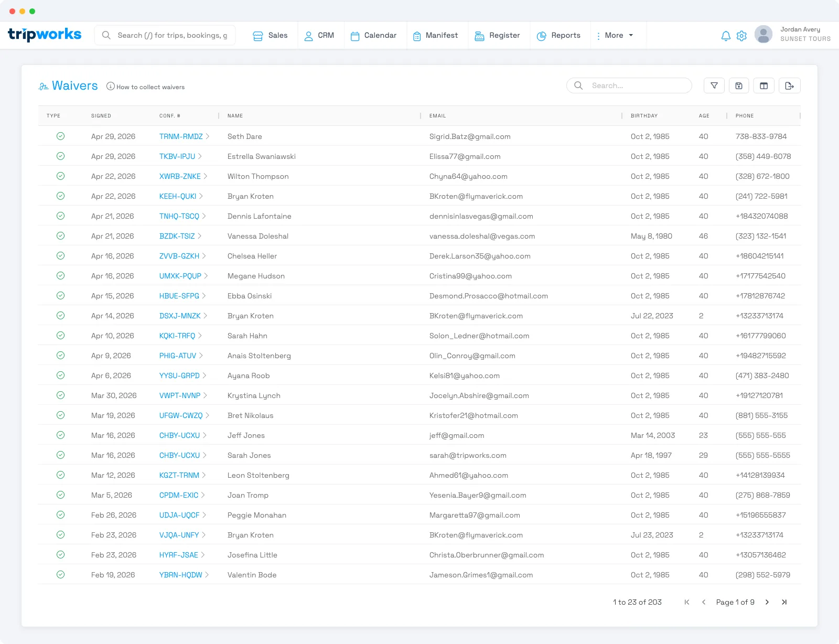The width and height of the screenshot is (839, 644).
Task: Click the signed status icon for Wilton Thompson
Action: coord(61,176)
